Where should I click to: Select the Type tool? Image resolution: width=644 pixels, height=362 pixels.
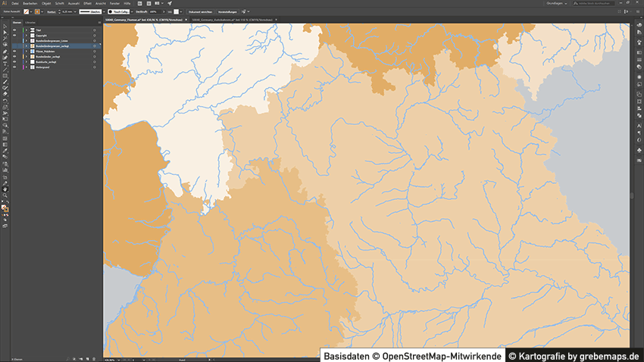coord(5,64)
